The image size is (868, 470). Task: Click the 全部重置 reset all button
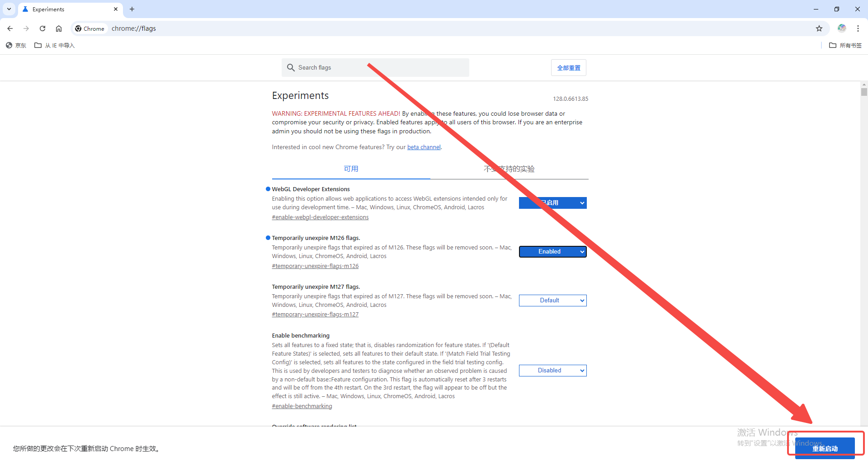(569, 68)
